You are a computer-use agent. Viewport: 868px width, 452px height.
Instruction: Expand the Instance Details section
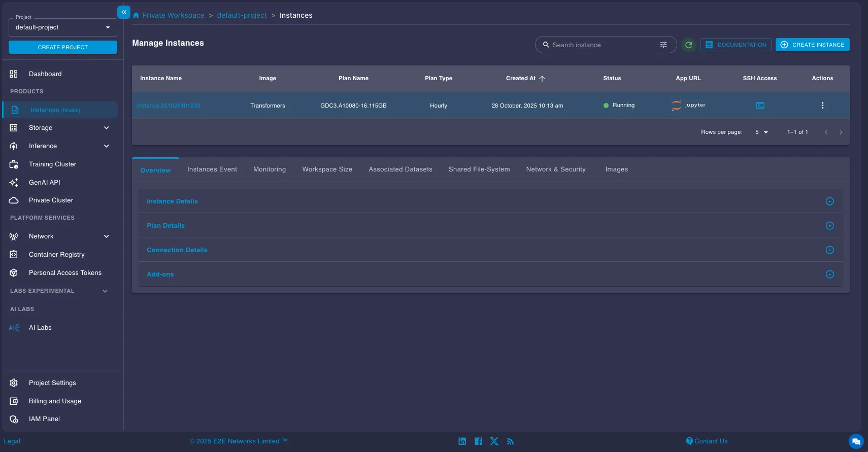click(x=829, y=201)
